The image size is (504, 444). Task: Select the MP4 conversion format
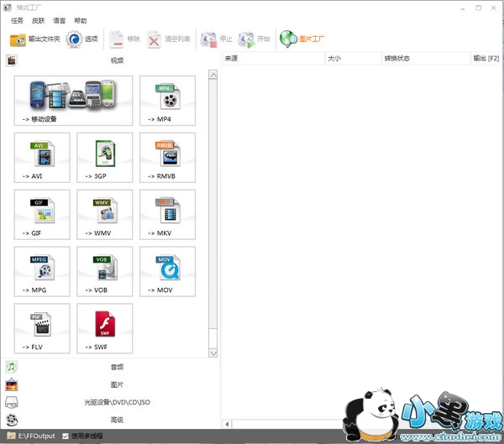(x=167, y=101)
